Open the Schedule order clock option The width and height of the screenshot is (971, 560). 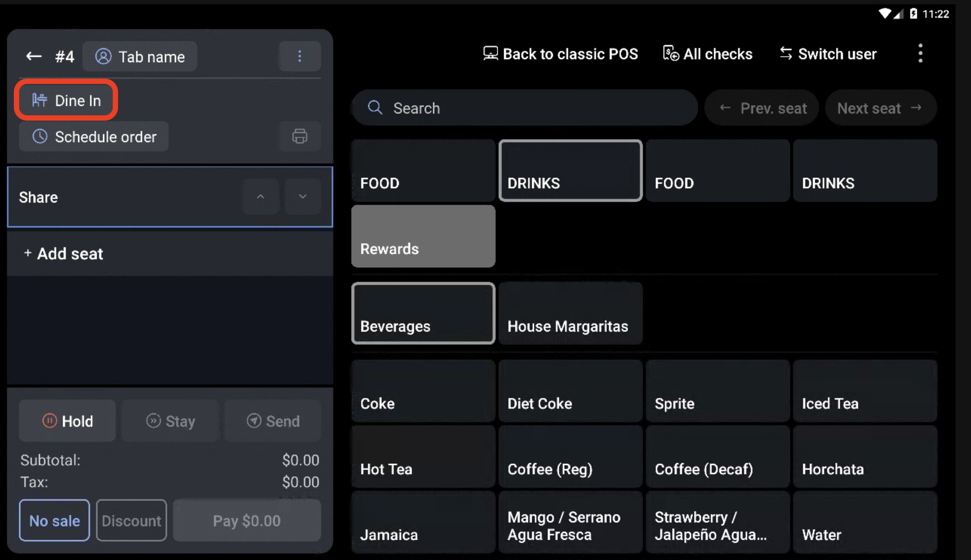[x=40, y=137]
